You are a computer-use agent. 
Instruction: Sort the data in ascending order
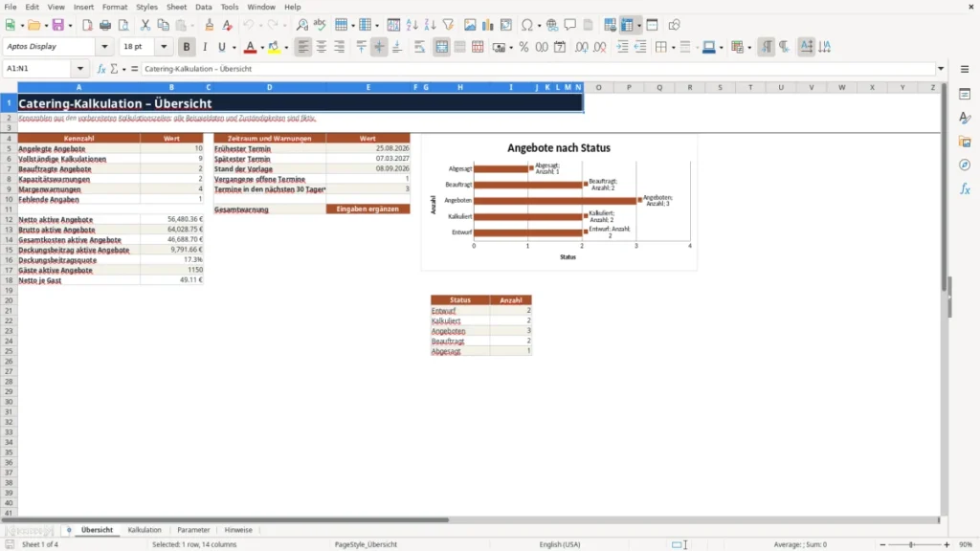(x=412, y=25)
